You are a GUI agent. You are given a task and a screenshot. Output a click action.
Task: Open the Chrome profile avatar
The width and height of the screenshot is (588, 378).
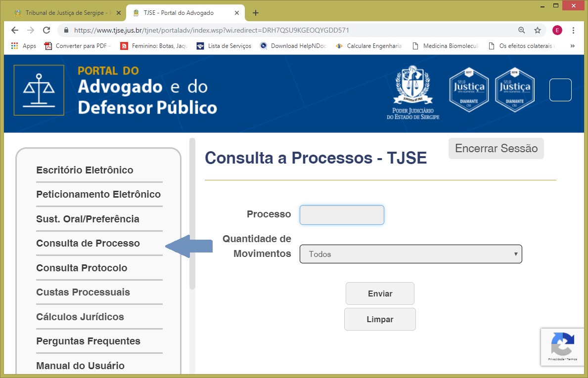tap(557, 30)
